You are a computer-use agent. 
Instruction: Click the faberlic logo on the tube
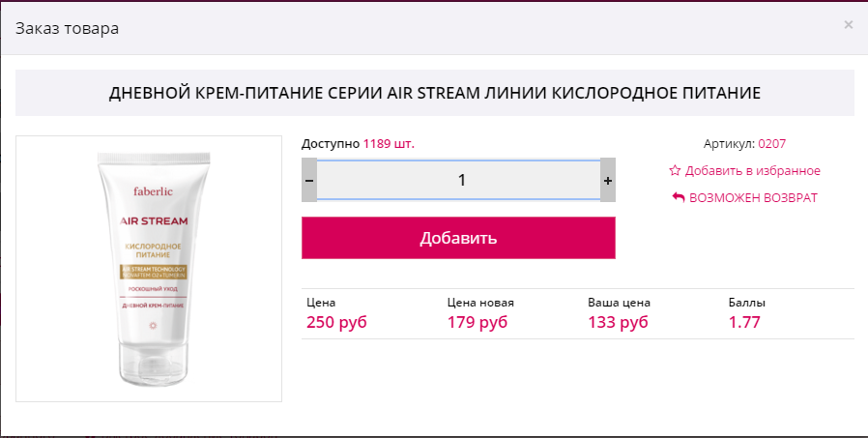154,191
